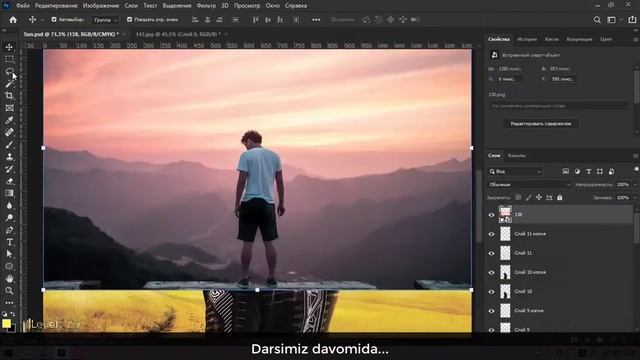Select the Hand tool
This screenshot has width=640, height=360.
pos(9,278)
